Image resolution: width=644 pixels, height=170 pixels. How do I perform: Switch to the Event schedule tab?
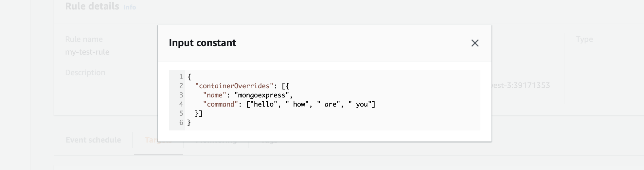[93, 140]
